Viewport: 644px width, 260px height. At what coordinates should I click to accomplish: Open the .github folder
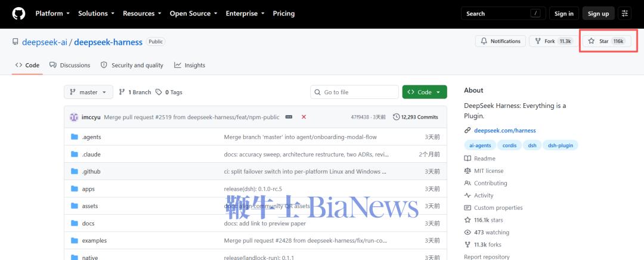point(91,171)
